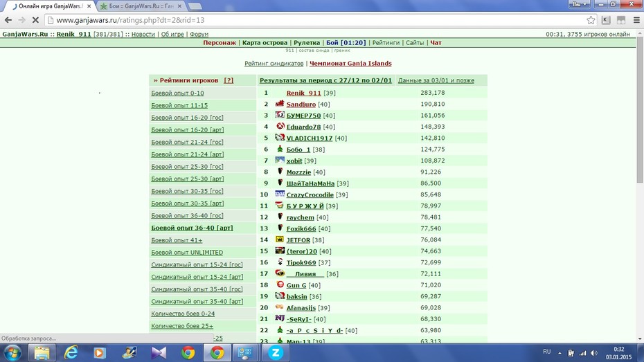644x362 pixels.
Task: Click the syndicate icon next to Sandjuro
Action: click(280, 103)
